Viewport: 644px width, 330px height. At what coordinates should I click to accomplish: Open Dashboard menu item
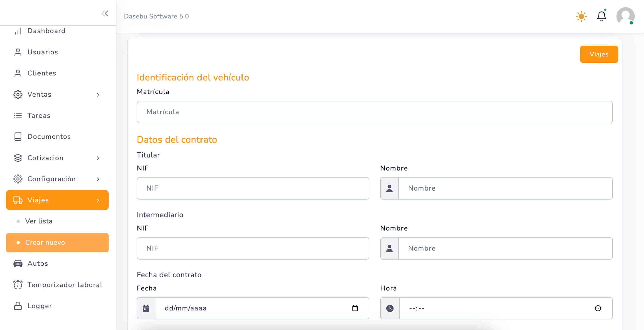[57, 31]
